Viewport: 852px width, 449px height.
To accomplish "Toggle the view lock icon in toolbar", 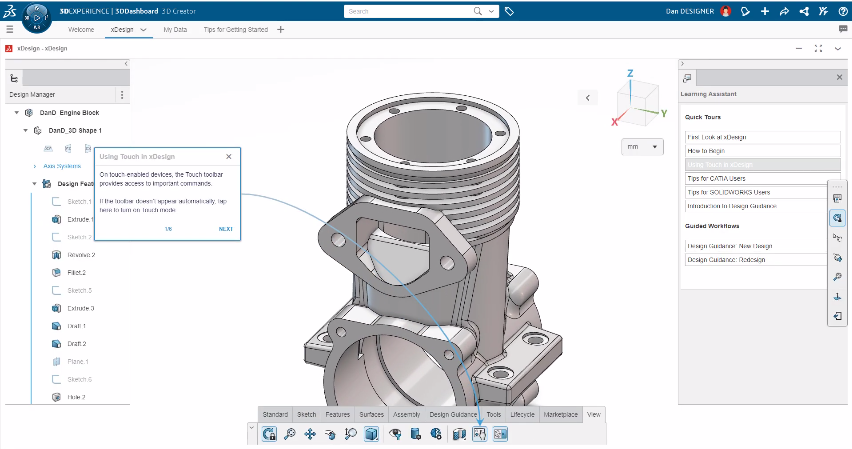I will point(269,434).
